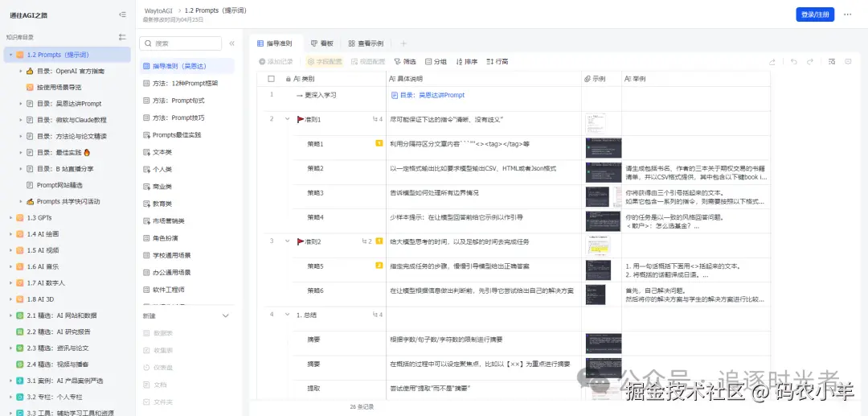Open the 行高 row height option
Screen dimensions: 868x416
click(x=497, y=62)
